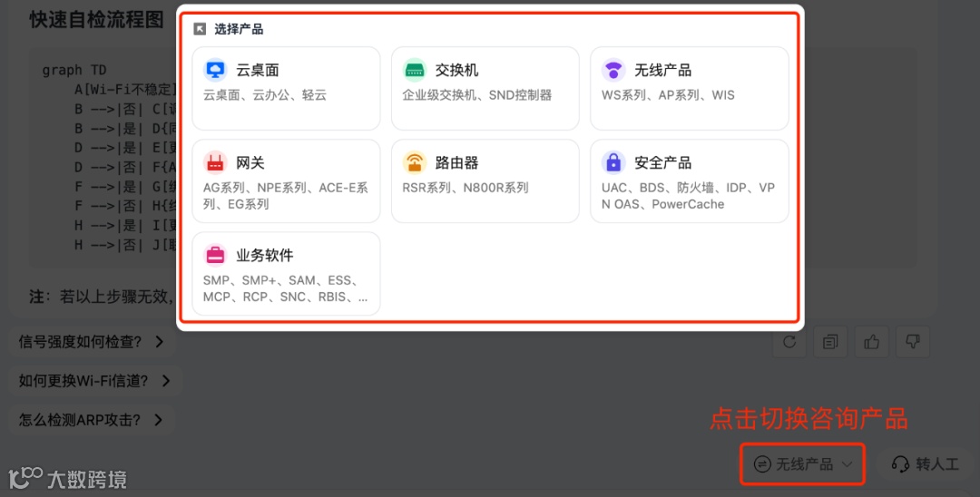Image resolution: width=980 pixels, height=497 pixels.
Task: Regenerate the answer with the refresh icon
Action: pyautogui.click(x=789, y=342)
